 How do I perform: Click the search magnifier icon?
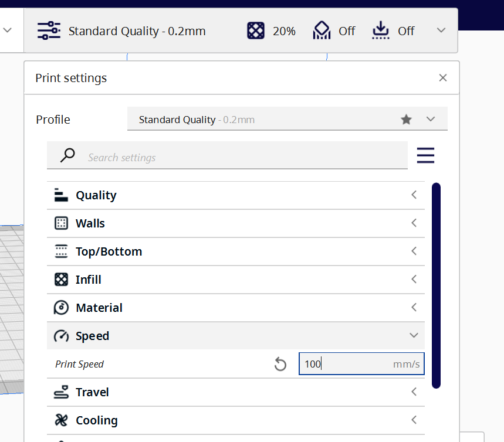[x=67, y=155]
